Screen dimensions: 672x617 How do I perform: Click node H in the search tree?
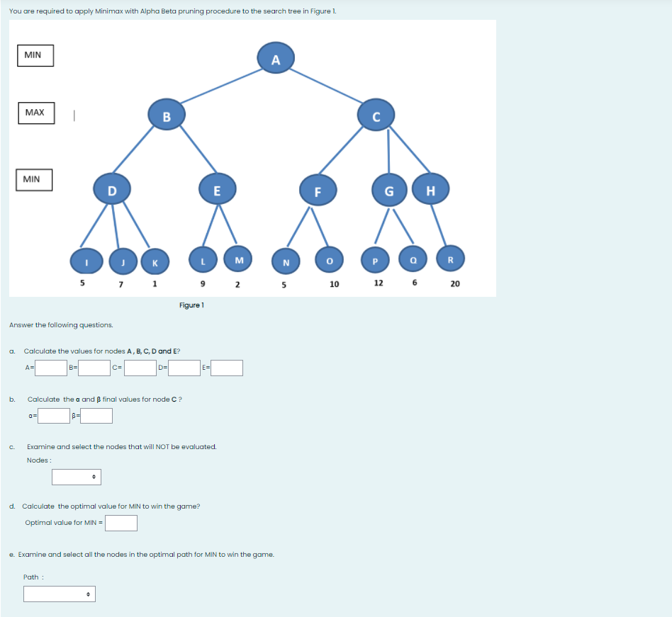[x=431, y=189]
